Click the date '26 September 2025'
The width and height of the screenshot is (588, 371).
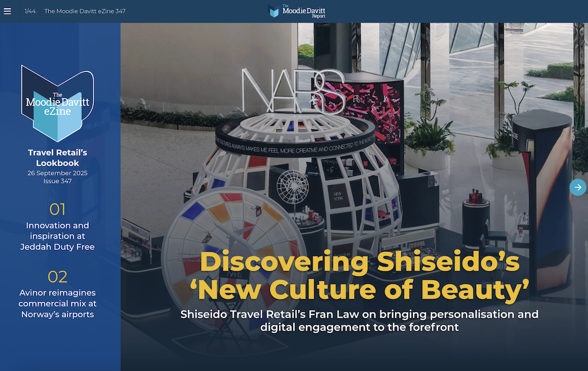[58, 173]
